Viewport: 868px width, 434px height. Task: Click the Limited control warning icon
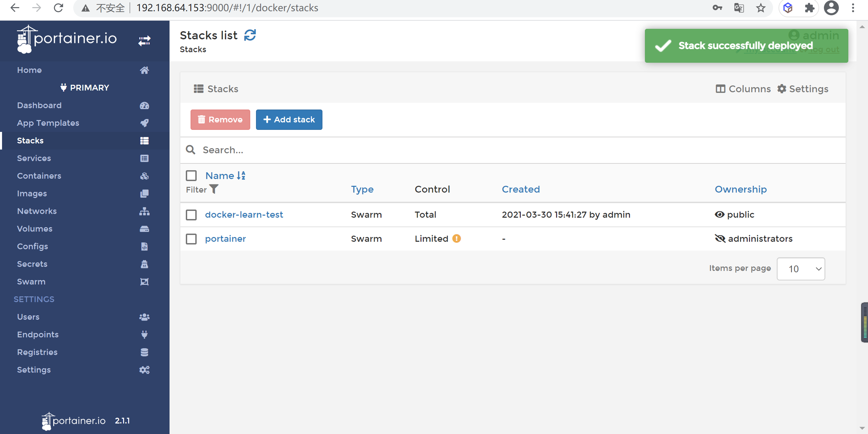click(x=457, y=239)
